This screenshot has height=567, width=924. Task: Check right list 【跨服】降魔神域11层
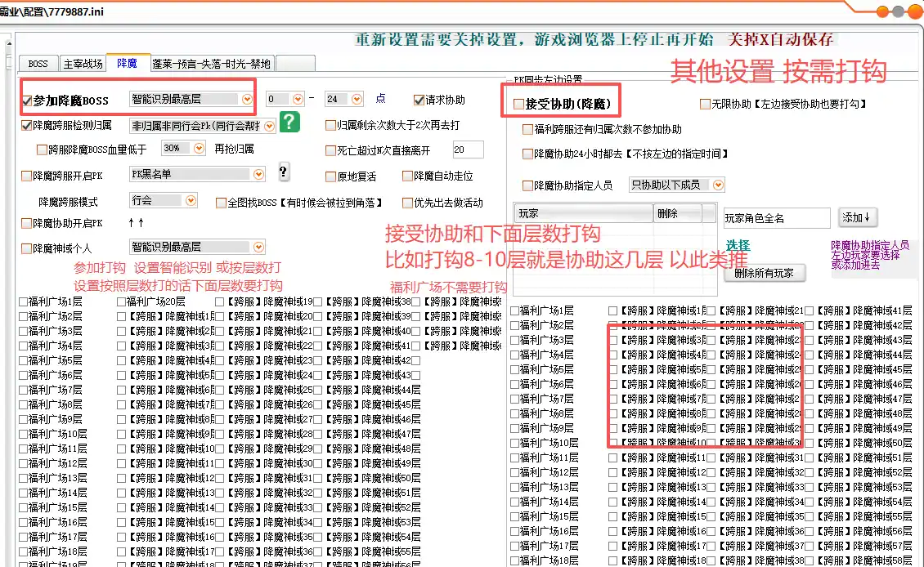point(612,458)
